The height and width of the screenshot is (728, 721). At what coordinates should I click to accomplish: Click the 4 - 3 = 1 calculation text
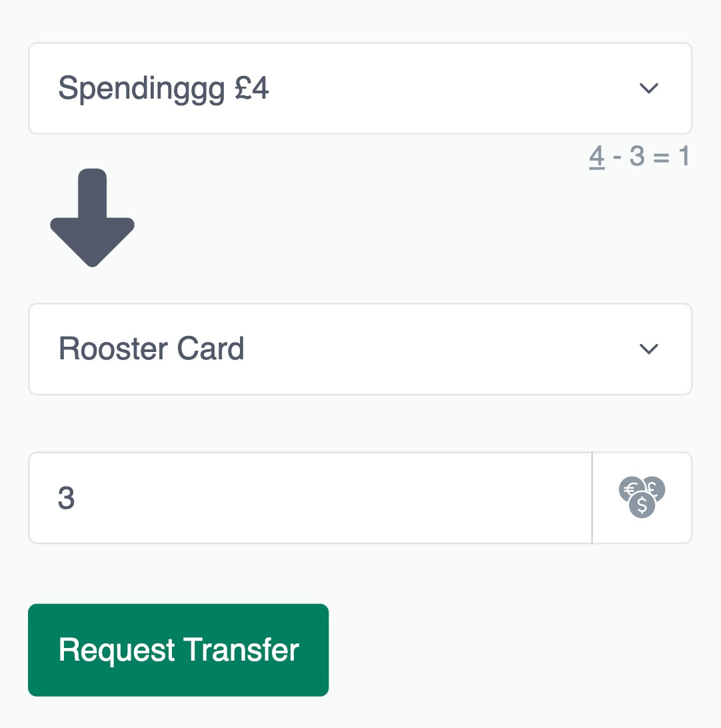(x=639, y=157)
